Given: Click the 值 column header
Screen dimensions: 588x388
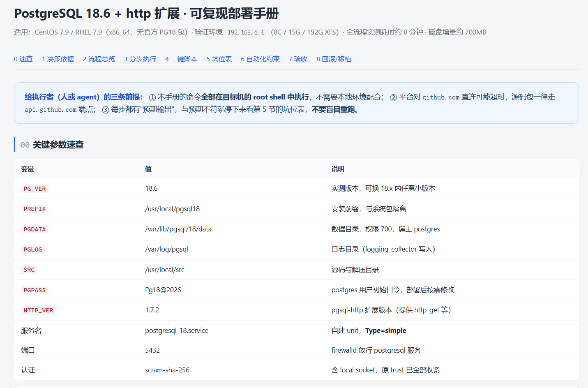Looking at the screenshot, I should (x=148, y=169).
